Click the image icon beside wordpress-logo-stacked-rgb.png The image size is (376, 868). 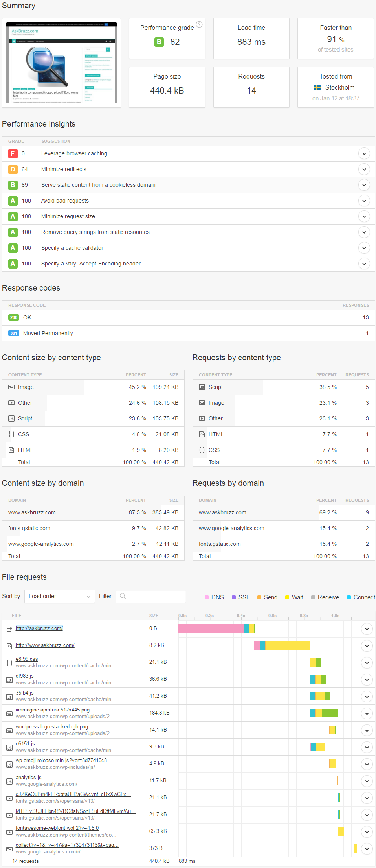(9, 730)
